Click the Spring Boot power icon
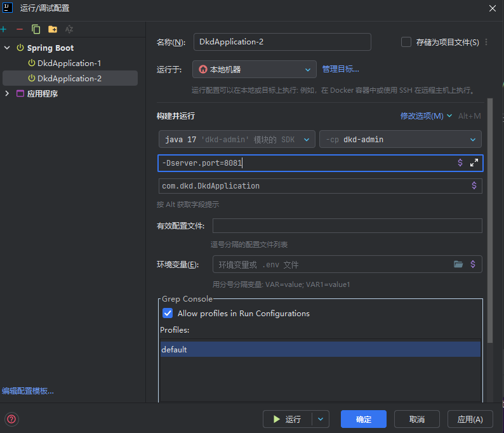The height and width of the screenshot is (433, 504). point(20,48)
